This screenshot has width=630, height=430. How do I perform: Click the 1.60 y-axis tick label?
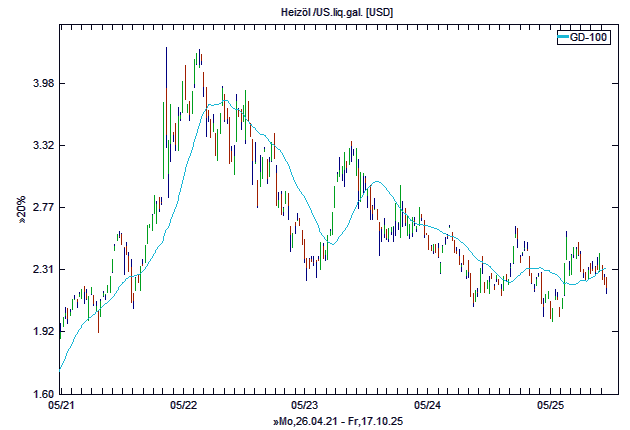click(x=39, y=394)
